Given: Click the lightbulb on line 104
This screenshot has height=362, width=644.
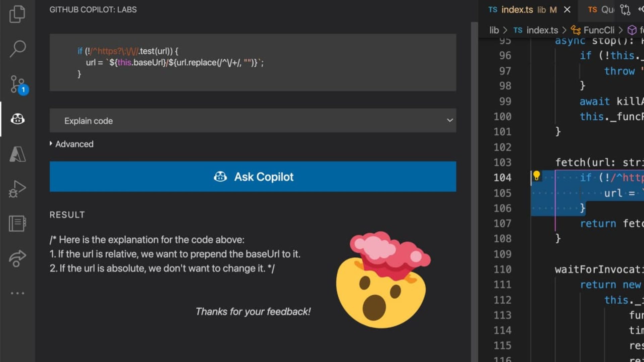Looking at the screenshot, I should pyautogui.click(x=537, y=175).
